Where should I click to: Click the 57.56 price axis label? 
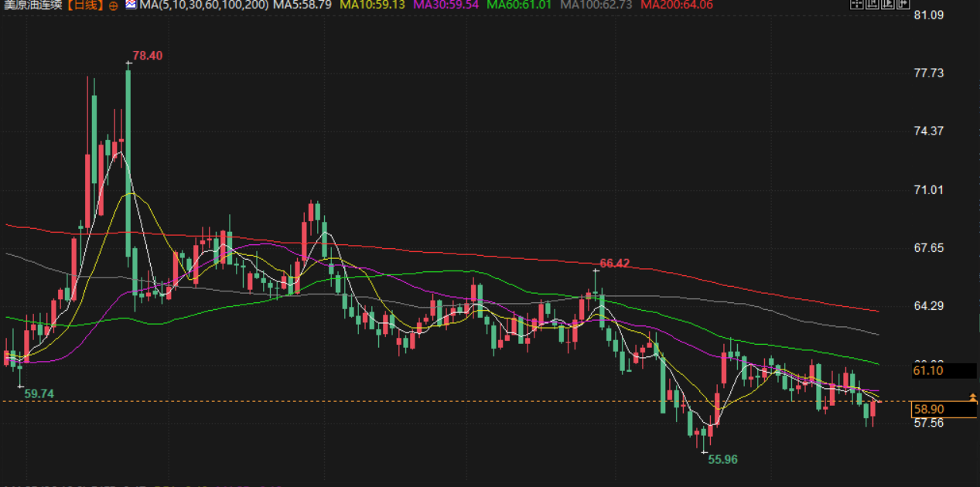pos(929,423)
